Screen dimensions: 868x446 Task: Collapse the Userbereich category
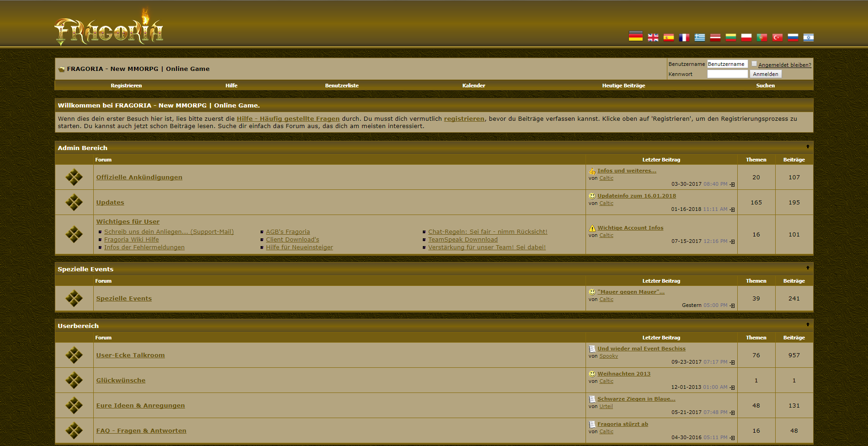(x=808, y=325)
